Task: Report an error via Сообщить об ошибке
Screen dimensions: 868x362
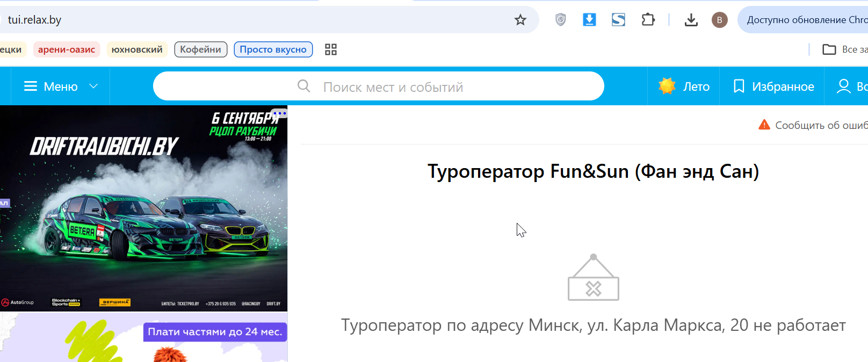Action: [813, 125]
